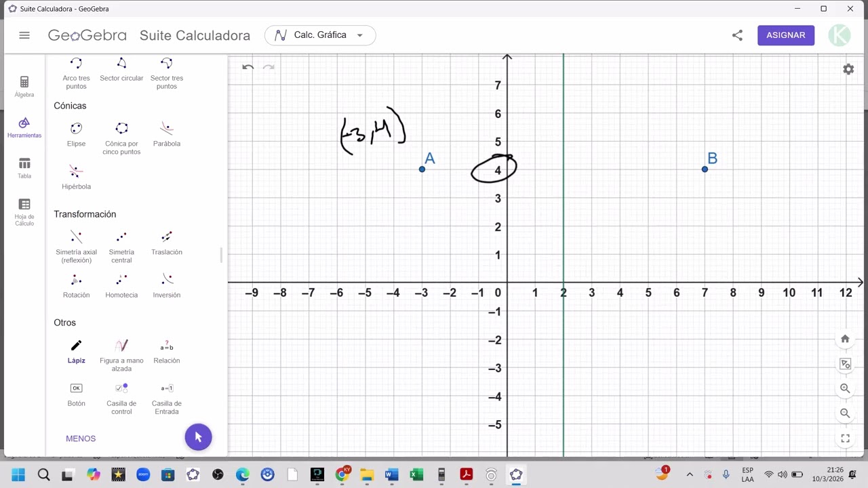868x488 pixels.
Task: Click the graphics view zoom-to-fit icon
Action: [845, 364]
